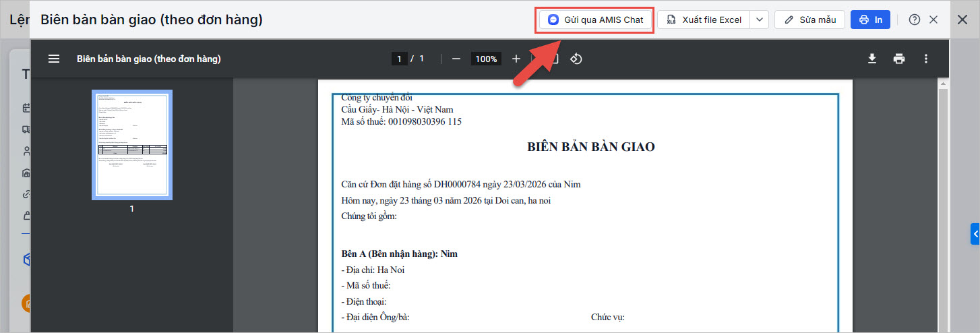The height and width of the screenshot is (333, 980).
Task: Click the BIÊN BẢN BÀN GIAO heading
Action: [591, 146]
